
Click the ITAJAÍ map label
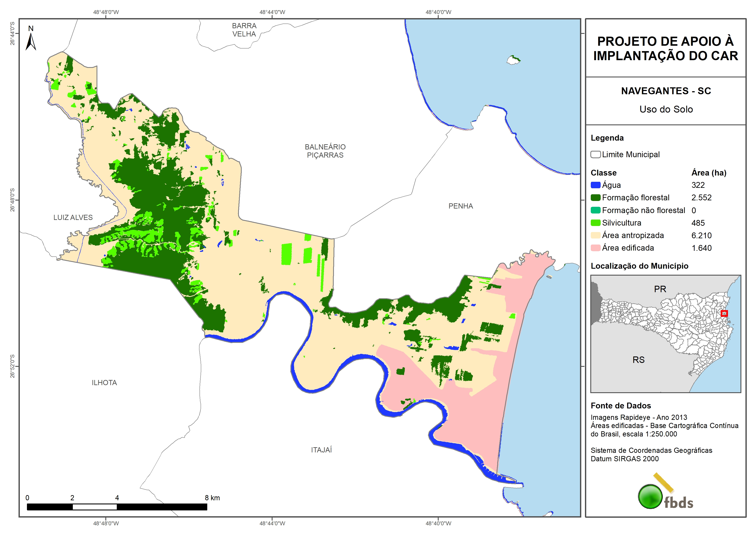click(x=321, y=450)
